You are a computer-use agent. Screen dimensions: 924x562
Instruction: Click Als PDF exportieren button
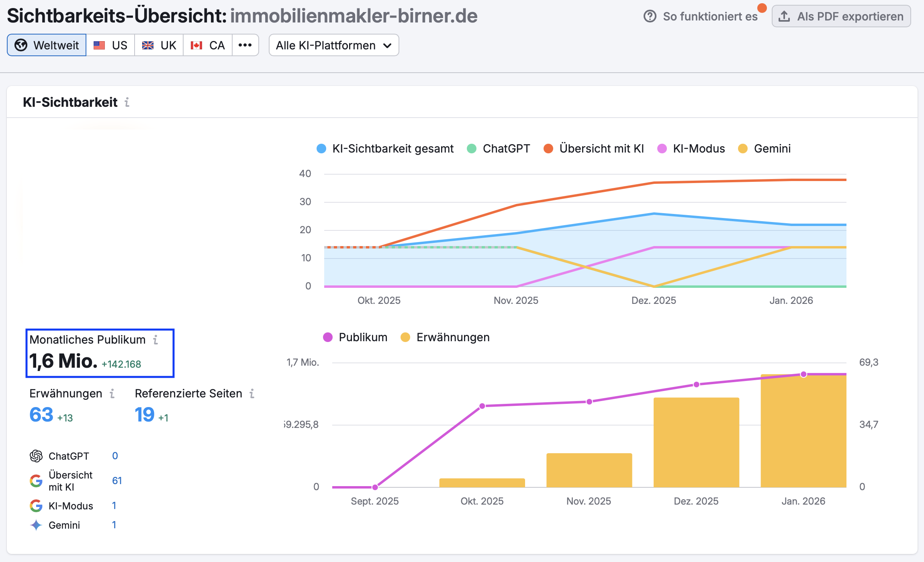tap(841, 16)
